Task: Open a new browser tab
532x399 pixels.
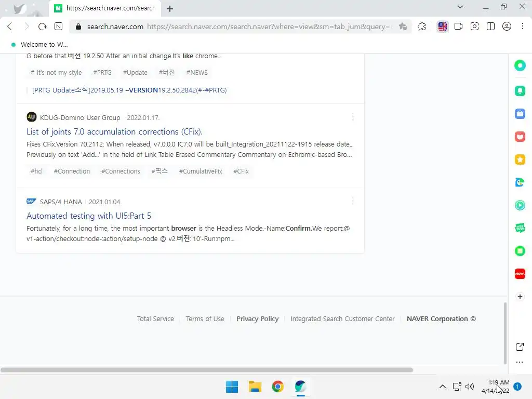Action: point(170,9)
